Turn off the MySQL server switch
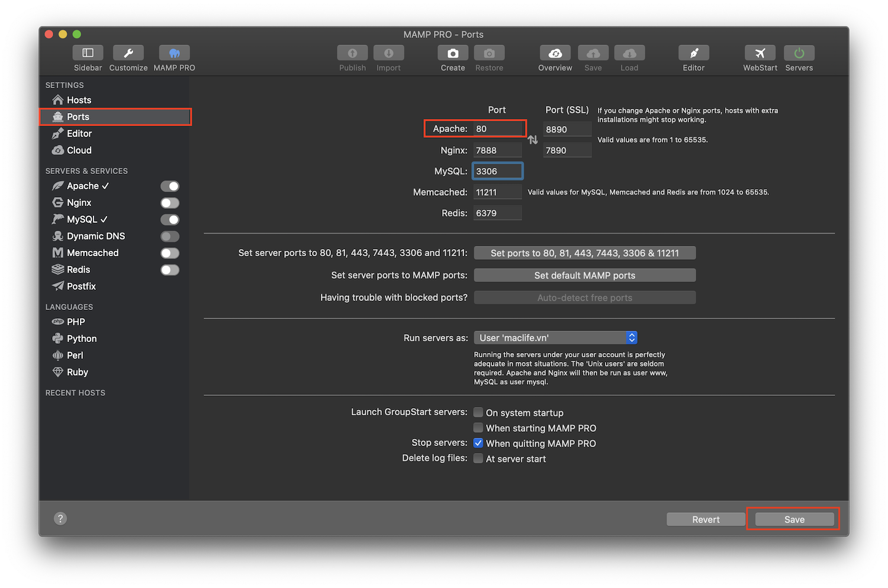This screenshot has height=588, width=888. coord(170,219)
